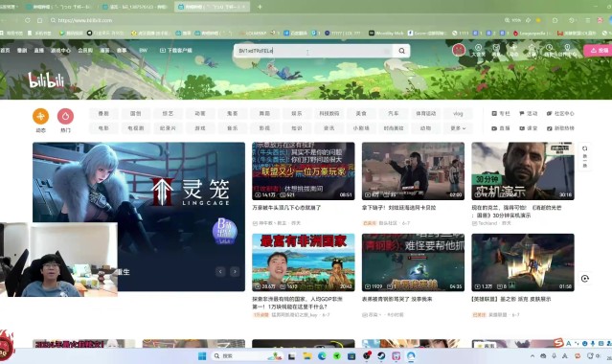The height and width of the screenshot is (364, 612).
Task: Click the 换一换 refresh recommendations icon
Action: [584, 156]
